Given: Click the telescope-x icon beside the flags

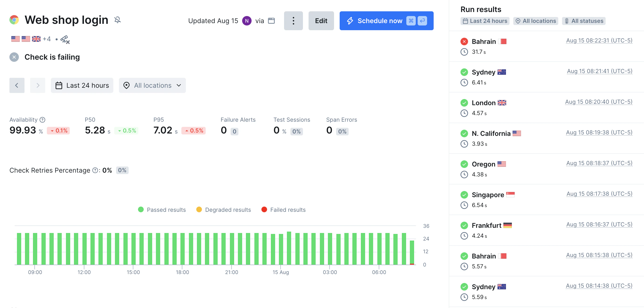Looking at the screenshot, I should [x=65, y=40].
